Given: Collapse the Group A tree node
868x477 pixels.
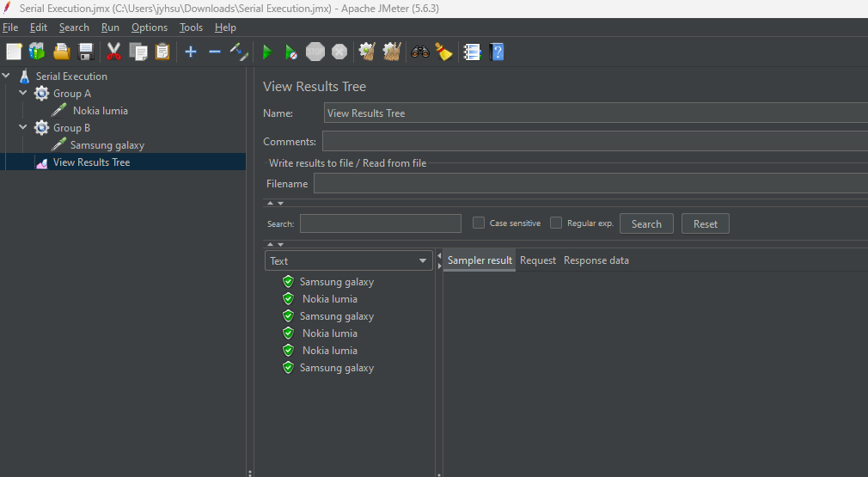Looking at the screenshot, I should click(22, 93).
